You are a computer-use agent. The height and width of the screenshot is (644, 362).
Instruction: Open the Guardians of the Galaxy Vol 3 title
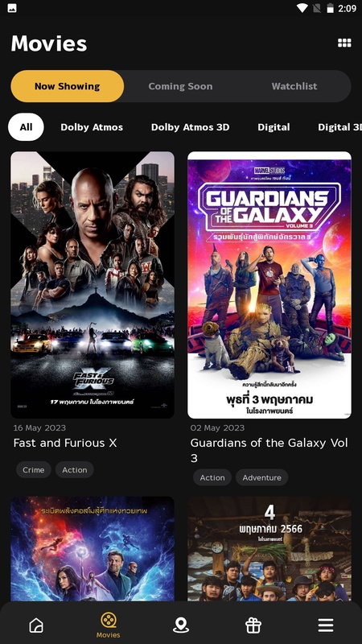click(269, 450)
